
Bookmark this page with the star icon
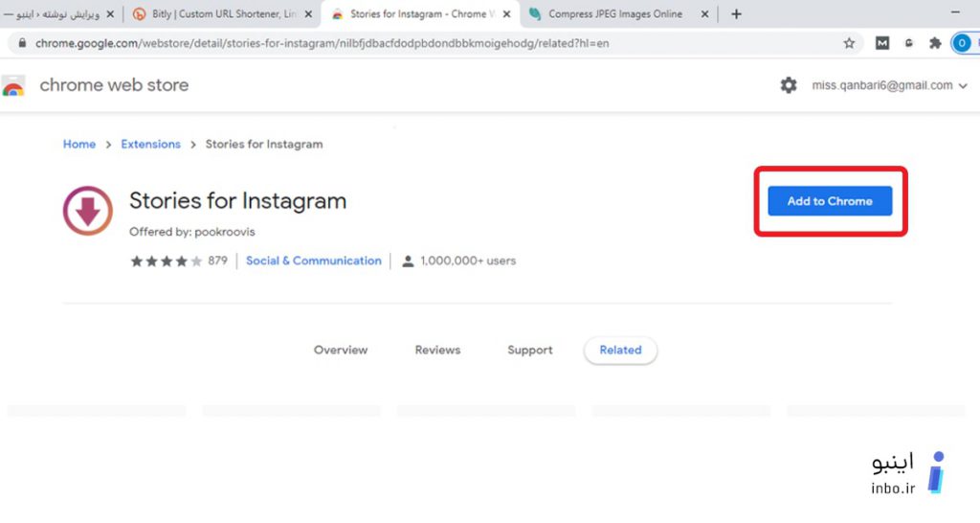pyautogui.click(x=849, y=43)
